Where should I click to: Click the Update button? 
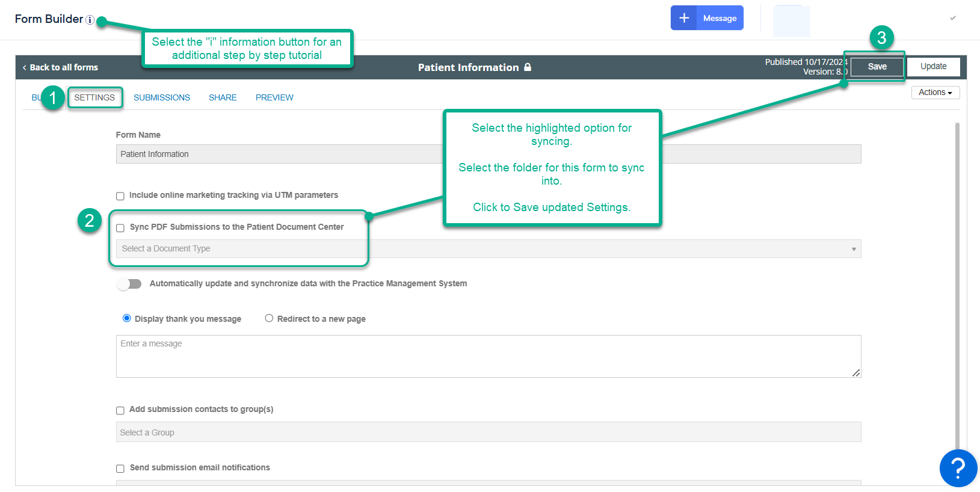[933, 67]
